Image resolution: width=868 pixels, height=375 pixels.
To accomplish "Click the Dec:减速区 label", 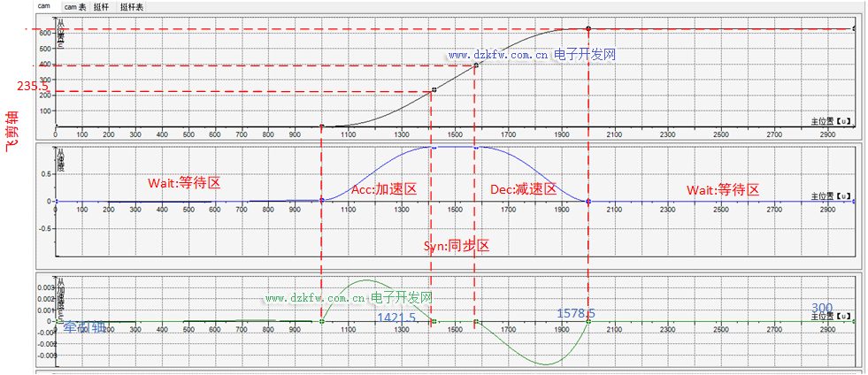I will 522,189.
